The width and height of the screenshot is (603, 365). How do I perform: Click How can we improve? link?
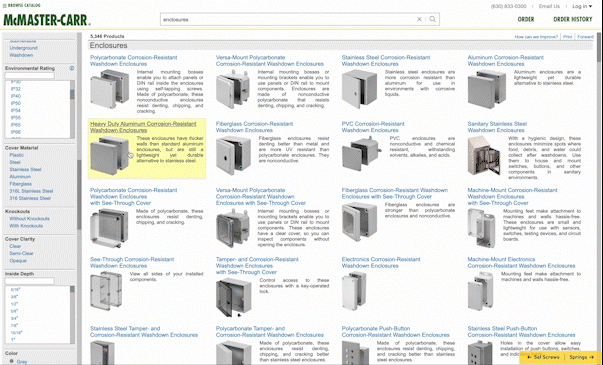536,37
